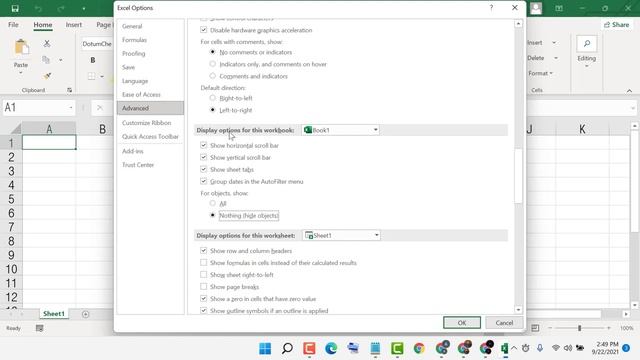
Task: Open the Delete cells dropdown arrow
Action: coord(556,58)
